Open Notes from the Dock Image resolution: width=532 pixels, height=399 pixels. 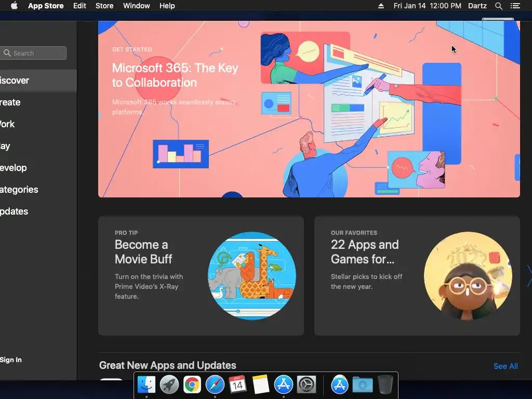click(261, 385)
